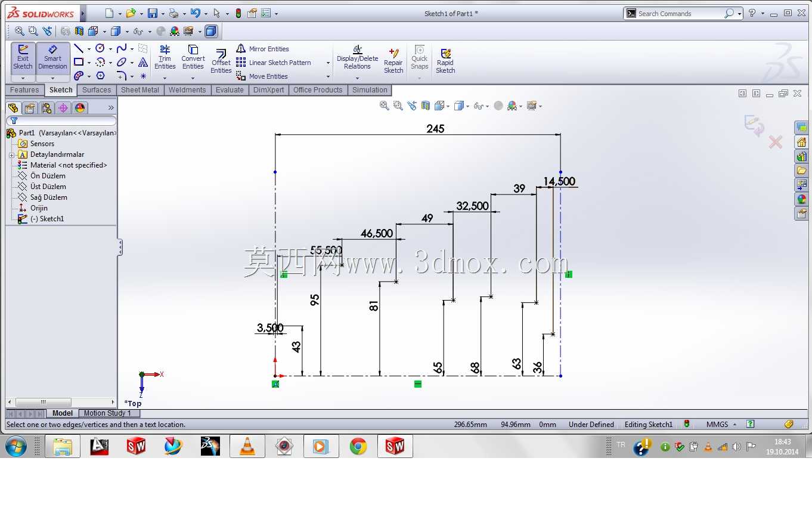The height and width of the screenshot is (526, 812).
Task: Click the Save icon in the title bar
Action: 153,13
